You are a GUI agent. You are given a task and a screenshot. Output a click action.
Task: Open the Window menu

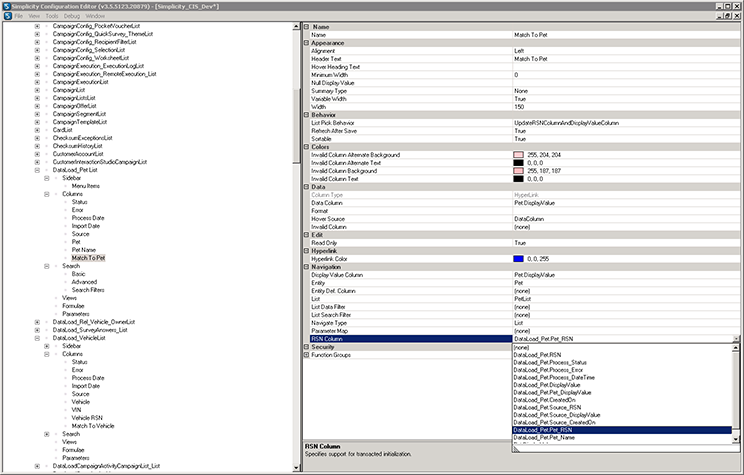coord(95,16)
